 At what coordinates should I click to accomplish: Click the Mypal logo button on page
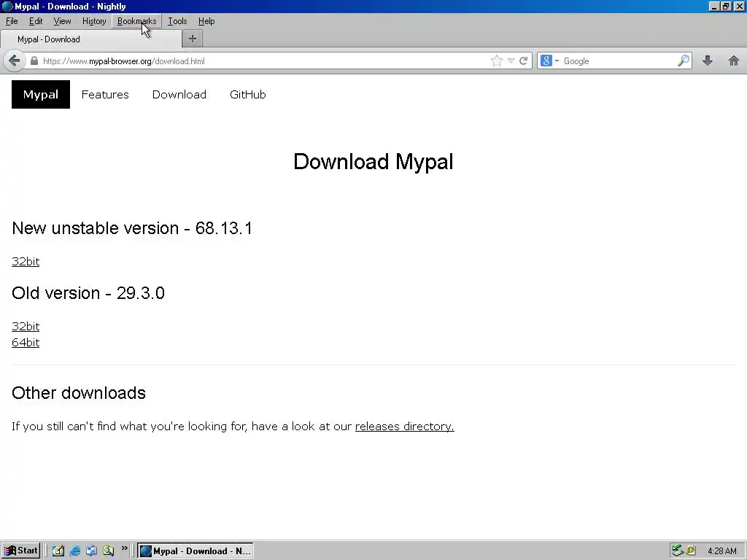click(41, 94)
